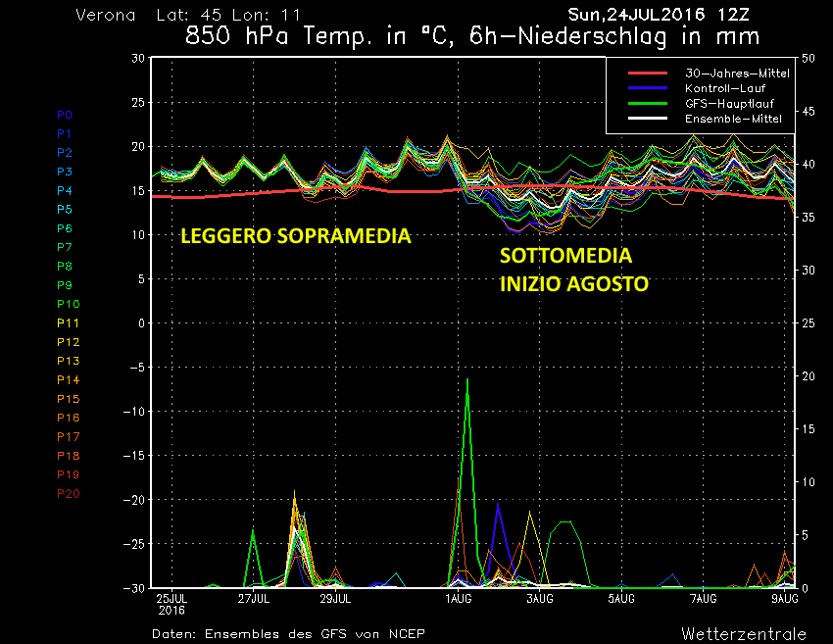Click the white Ensemble-Mittel legend line

coord(648,119)
